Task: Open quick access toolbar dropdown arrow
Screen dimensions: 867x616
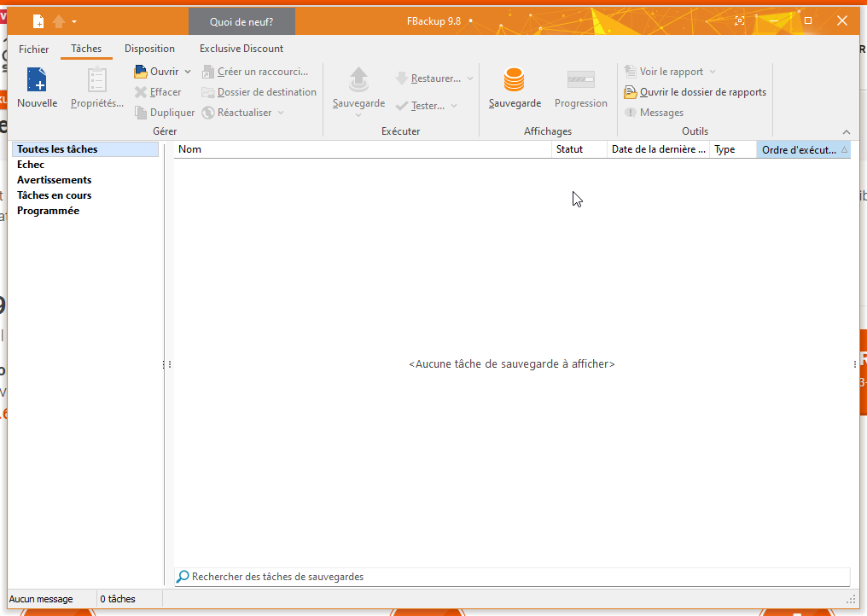Action: tap(74, 22)
